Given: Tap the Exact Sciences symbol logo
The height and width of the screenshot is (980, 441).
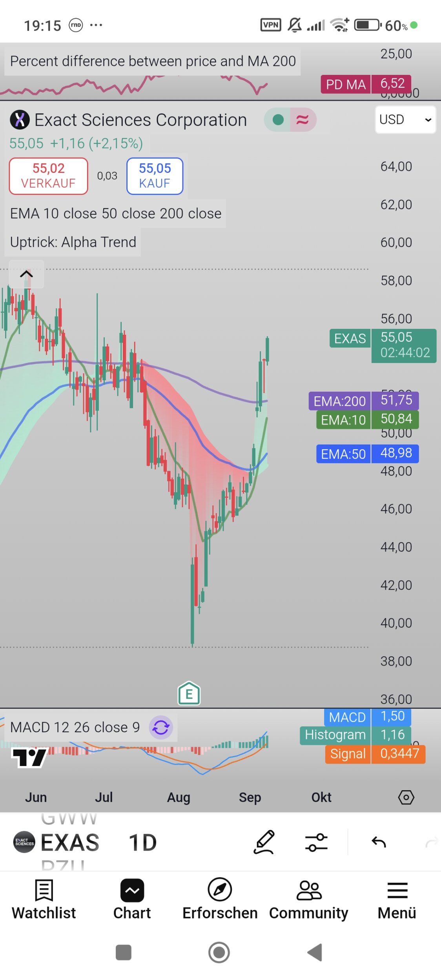Looking at the screenshot, I should click(20, 120).
